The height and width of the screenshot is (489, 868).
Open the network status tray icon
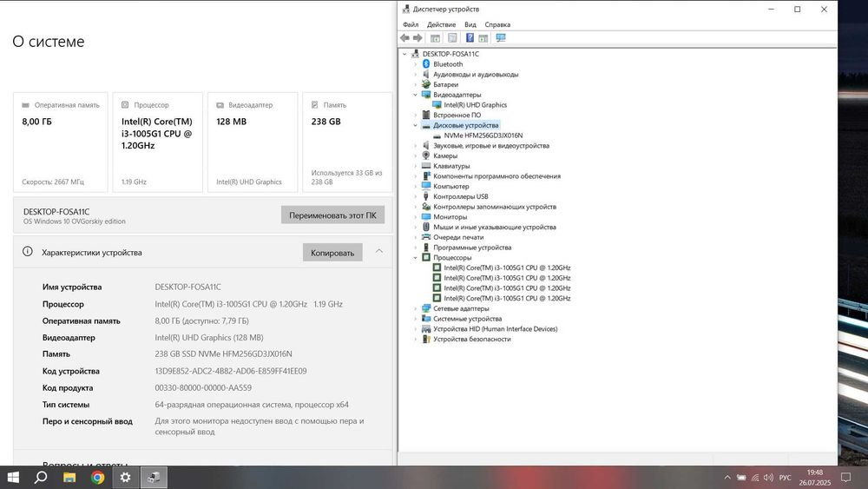(x=755, y=478)
